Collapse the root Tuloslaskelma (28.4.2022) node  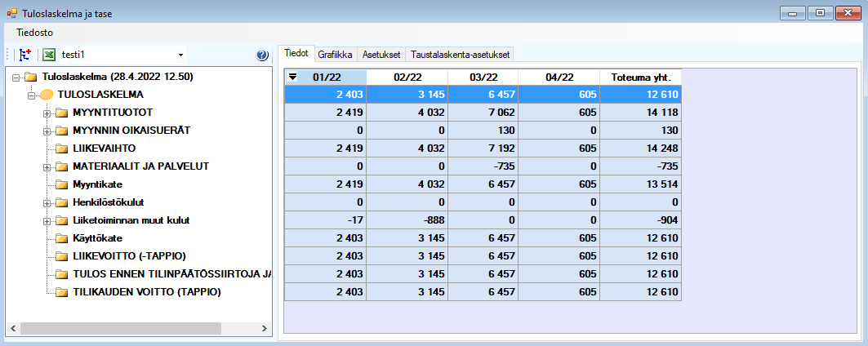tap(16, 77)
